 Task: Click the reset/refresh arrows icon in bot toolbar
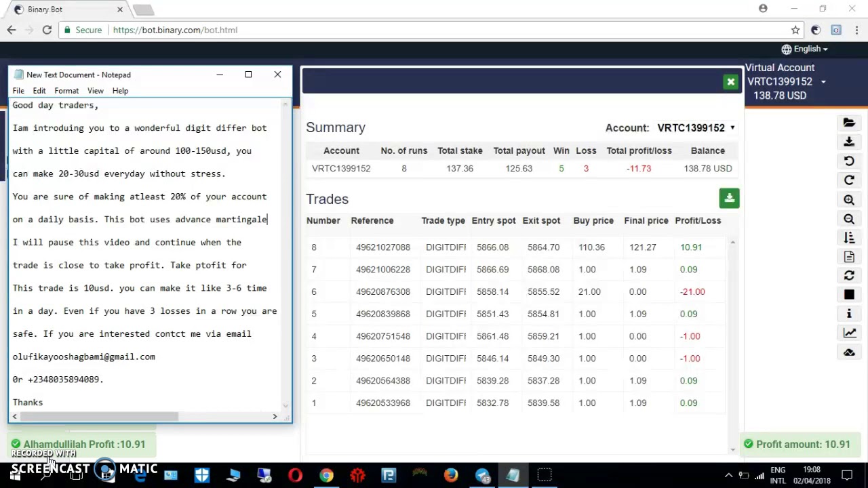[x=849, y=275]
